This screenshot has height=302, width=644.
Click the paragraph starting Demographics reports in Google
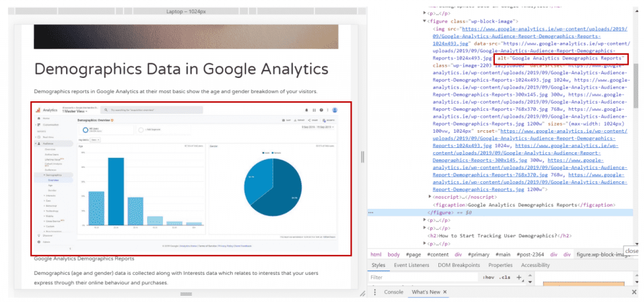click(x=176, y=91)
